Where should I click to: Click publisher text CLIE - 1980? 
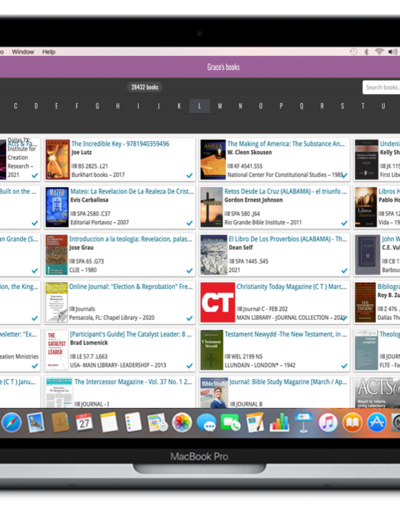click(x=83, y=270)
